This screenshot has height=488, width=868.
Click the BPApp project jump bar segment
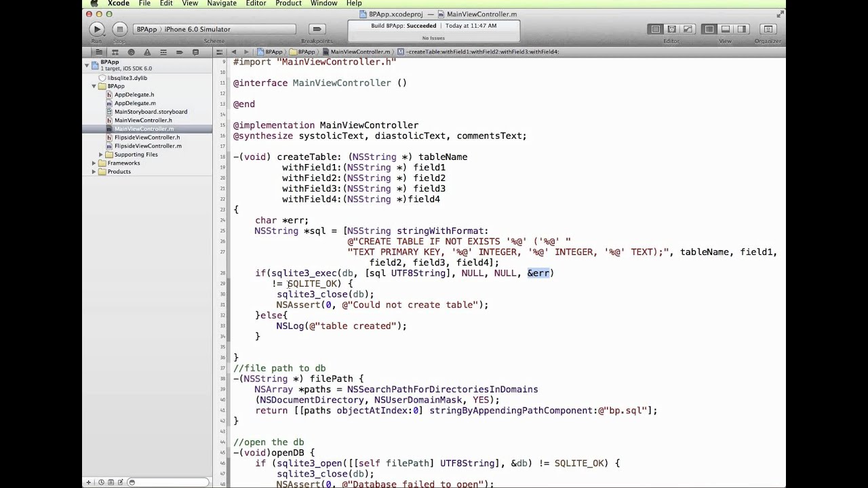(x=270, y=52)
